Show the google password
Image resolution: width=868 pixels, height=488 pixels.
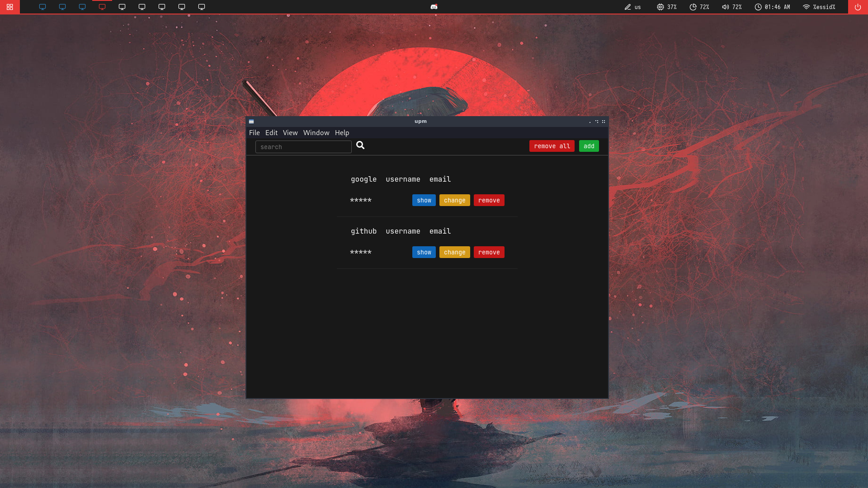pyautogui.click(x=424, y=200)
